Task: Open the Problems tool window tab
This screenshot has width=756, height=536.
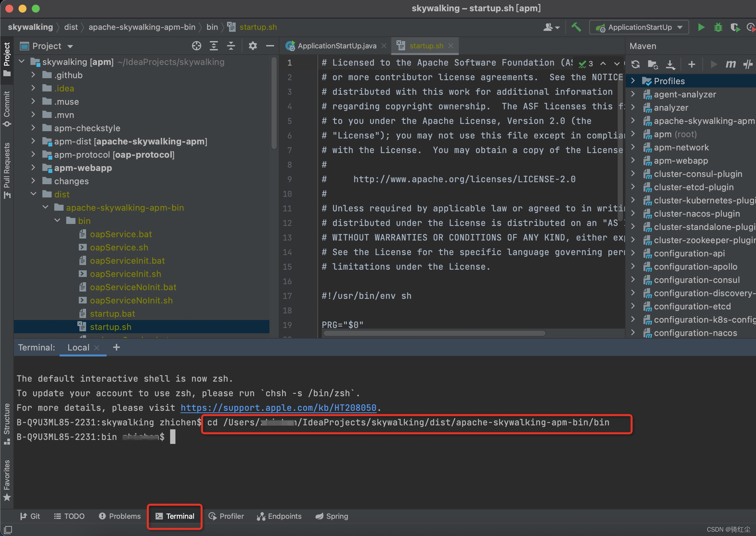Action: pyautogui.click(x=120, y=516)
